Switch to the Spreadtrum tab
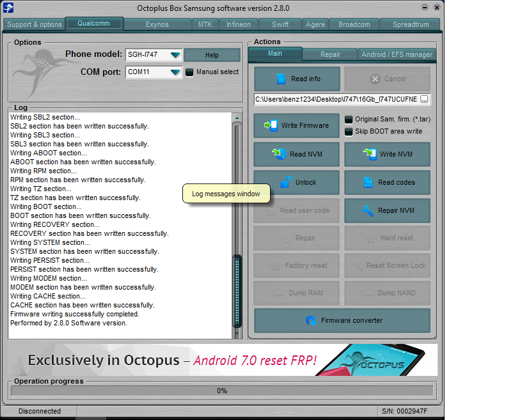524x420 pixels. (x=411, y=24)
